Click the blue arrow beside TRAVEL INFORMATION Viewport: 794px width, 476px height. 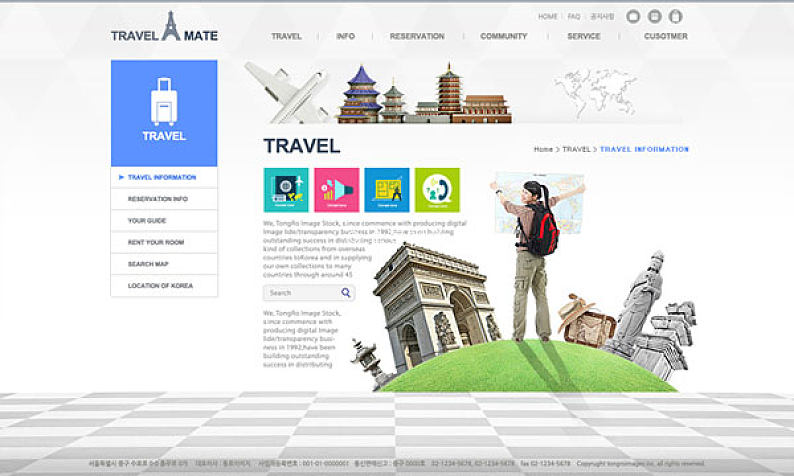point(121,177)
